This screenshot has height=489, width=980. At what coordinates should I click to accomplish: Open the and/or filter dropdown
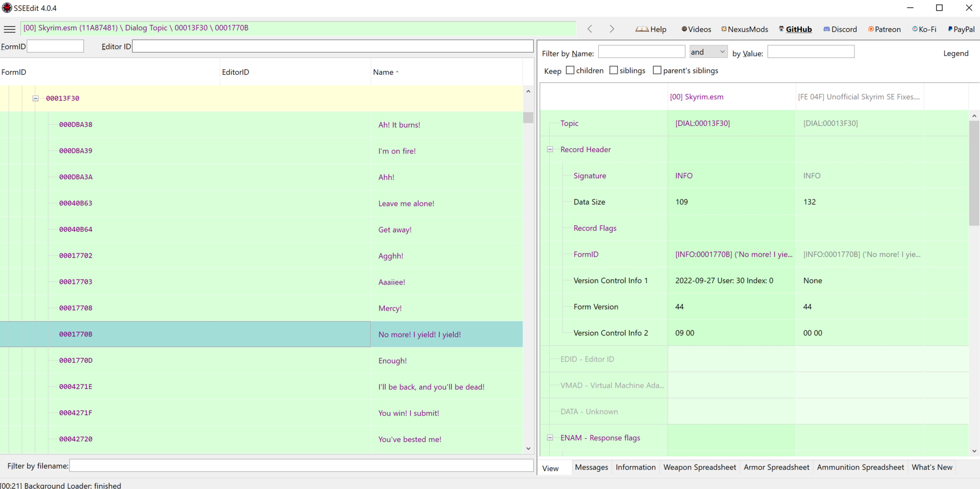click(x=708, y=52)
